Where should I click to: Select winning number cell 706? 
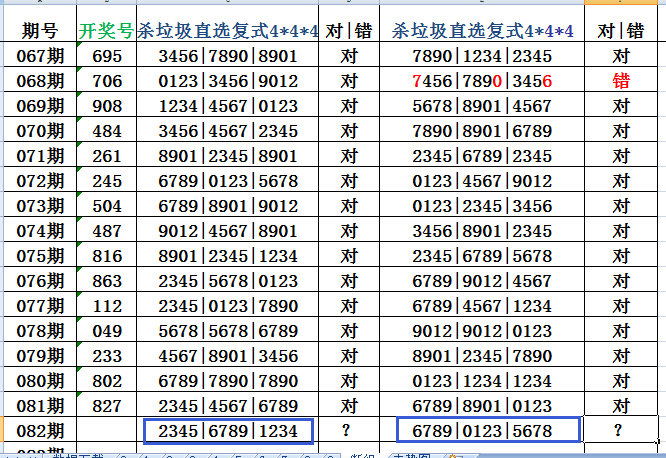point(107,81)
